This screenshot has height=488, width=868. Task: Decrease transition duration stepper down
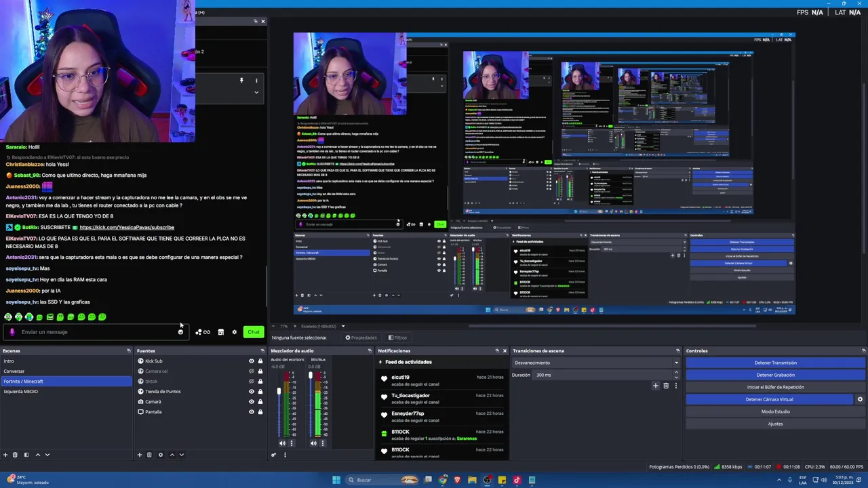(x=676, y=377)
